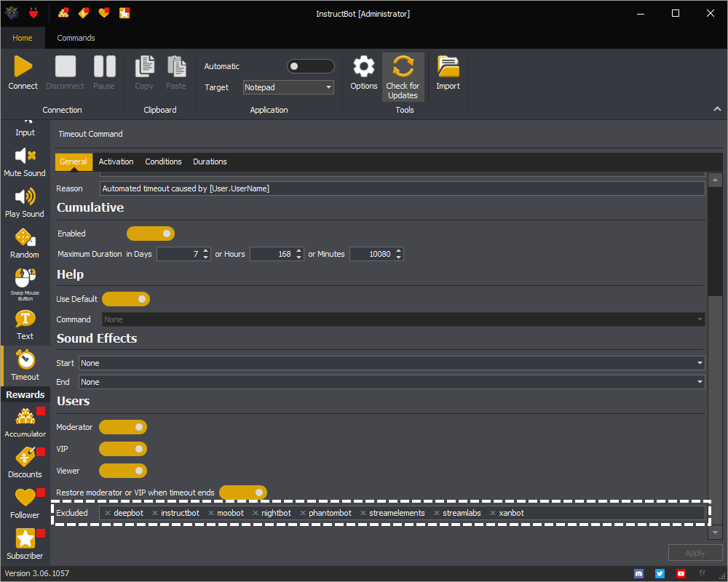Open Options gear icon
This screenshot has height=582, width=728.
click(363, 66)
